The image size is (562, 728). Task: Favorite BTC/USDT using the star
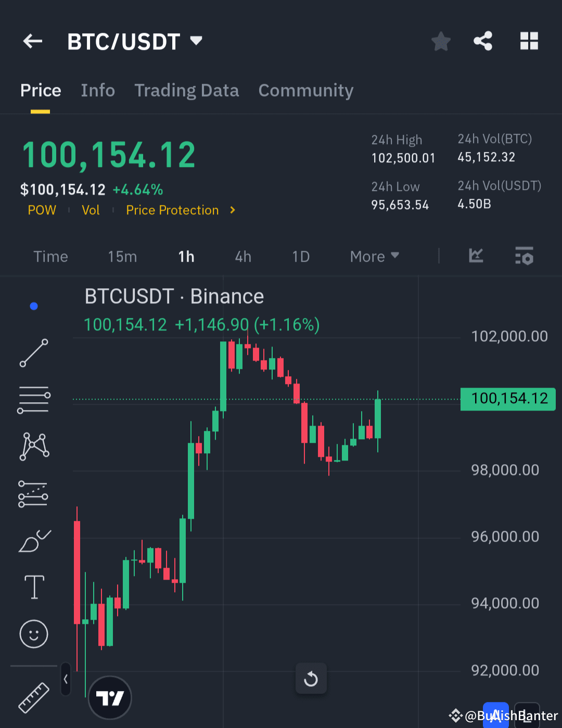click(x=441, y=41)
